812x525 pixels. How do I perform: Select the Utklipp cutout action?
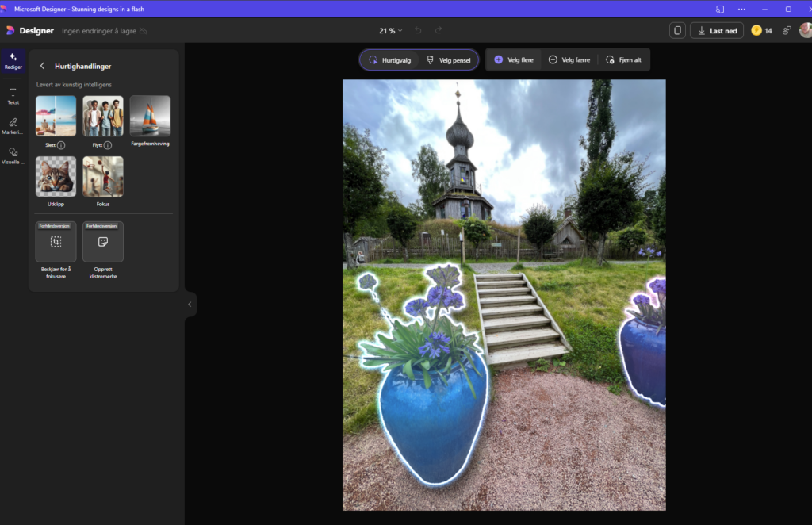pos(56,176)
